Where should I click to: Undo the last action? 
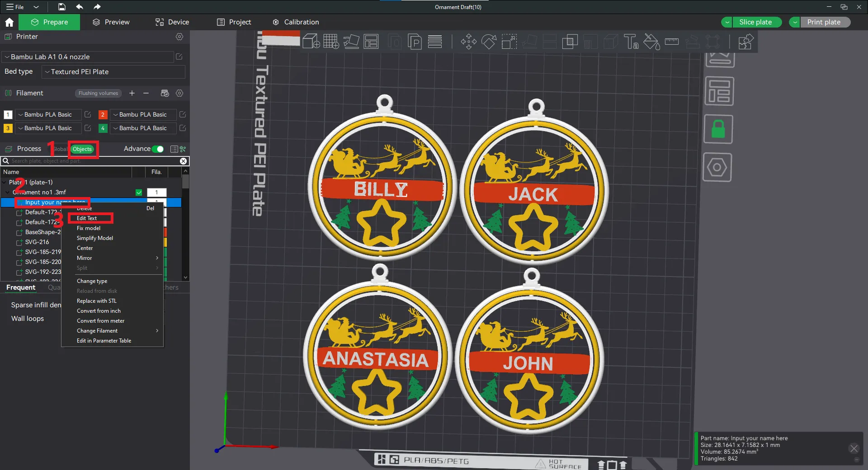tap(80, 7)
